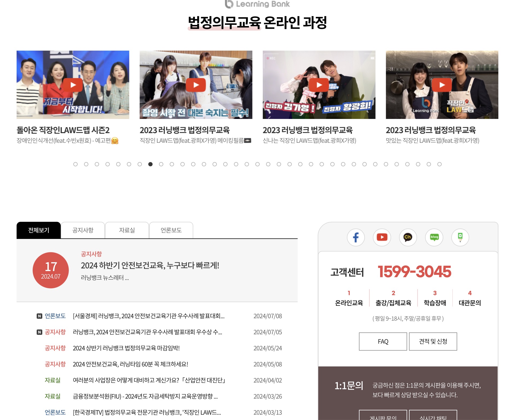The width and height of the screenshot is (515, 420).
Task: Open the 언론보도 tab
Action: pyautogui.click(x=171, y=230)
